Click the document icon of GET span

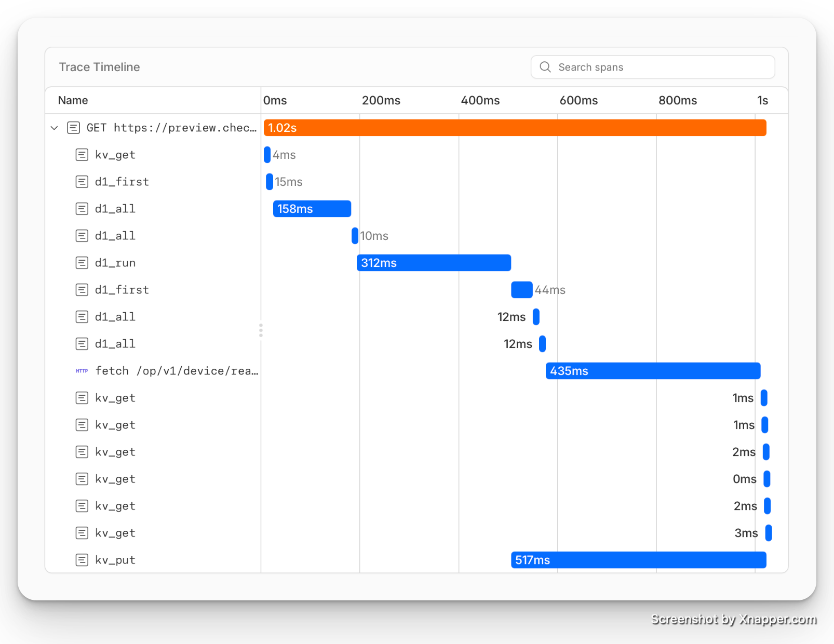[x=73, y=128]
